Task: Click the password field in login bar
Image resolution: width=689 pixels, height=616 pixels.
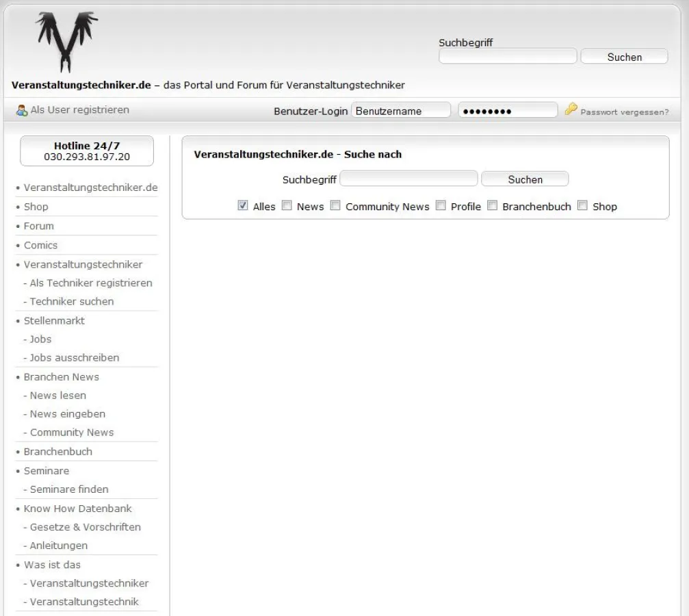Action: [507, 111]
